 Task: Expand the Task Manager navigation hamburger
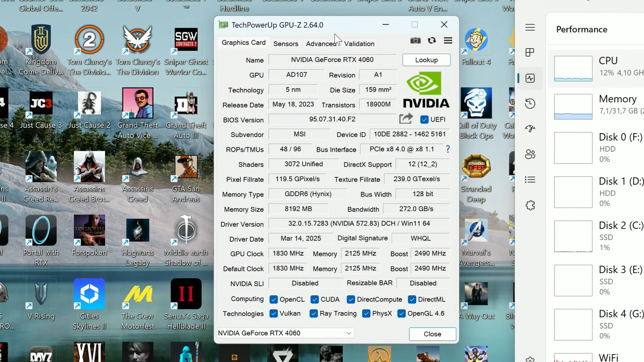tap(530, 27)
